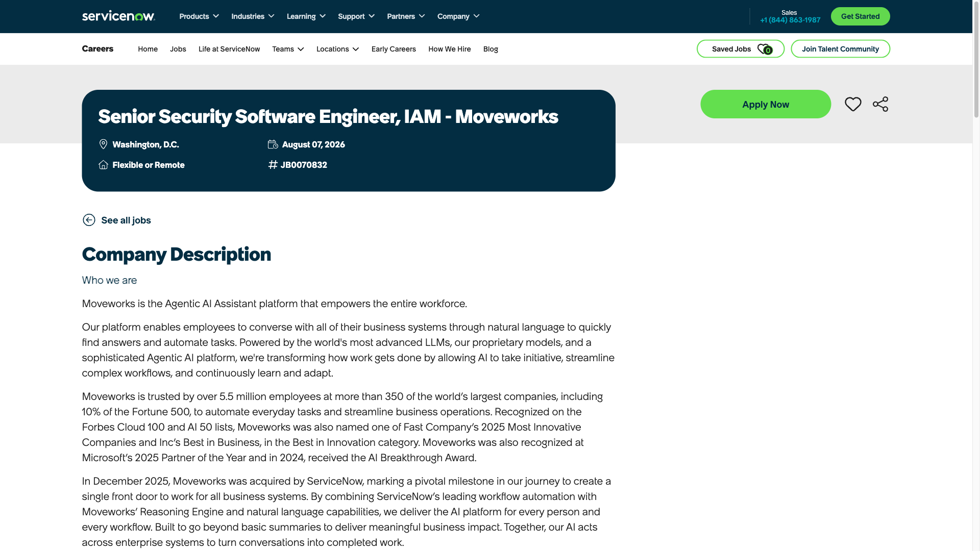
Task: Click the ServiceNow logo
Action: pos(118,16)
